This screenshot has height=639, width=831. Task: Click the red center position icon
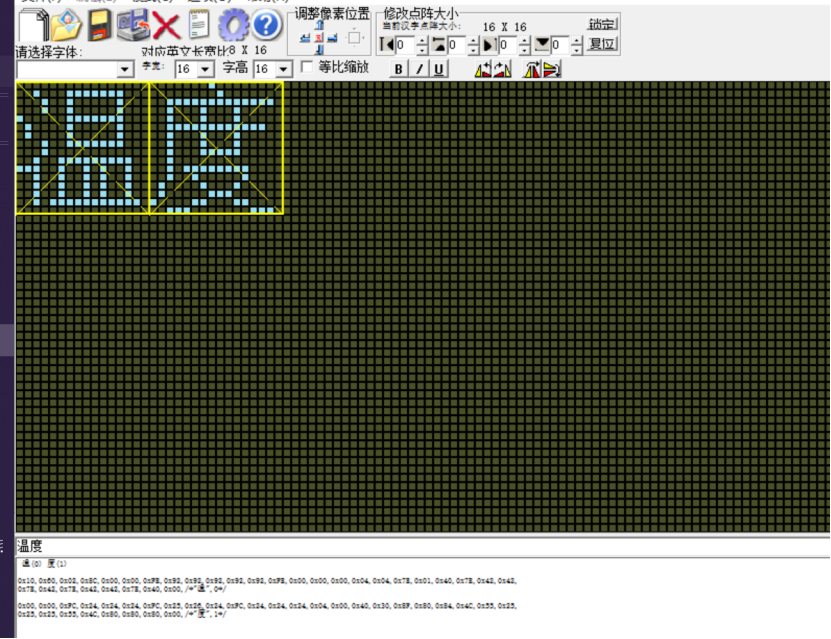[319, 38]
